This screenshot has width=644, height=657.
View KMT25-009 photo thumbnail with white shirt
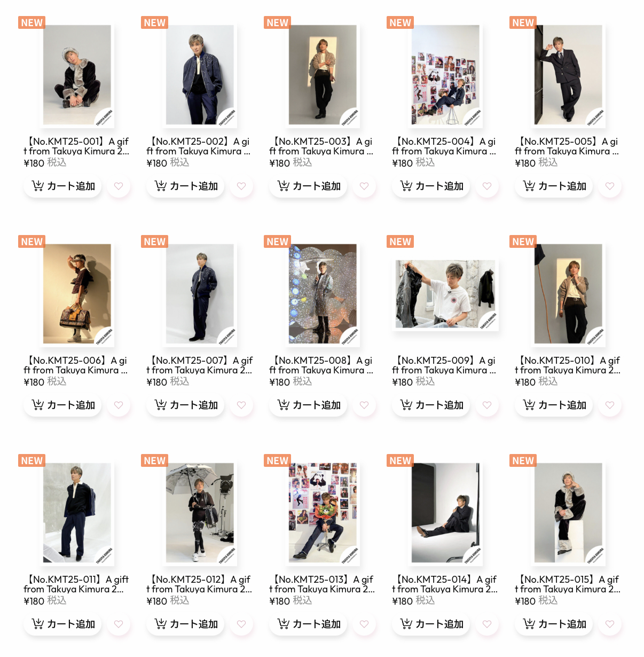(x=445, y=294)
